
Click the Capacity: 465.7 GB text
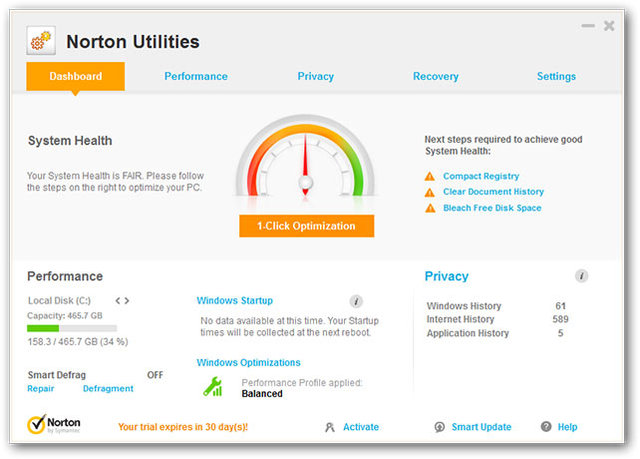pyautogui.click(x=65, y=316)
